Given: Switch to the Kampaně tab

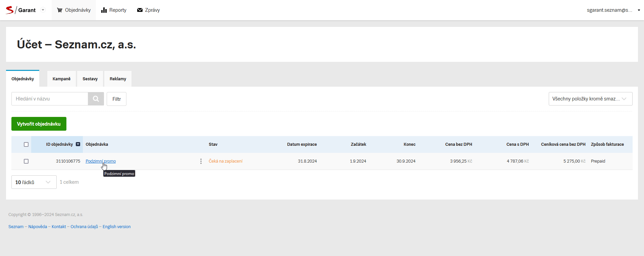Looking at the screenshot, I should click(61, 79).
